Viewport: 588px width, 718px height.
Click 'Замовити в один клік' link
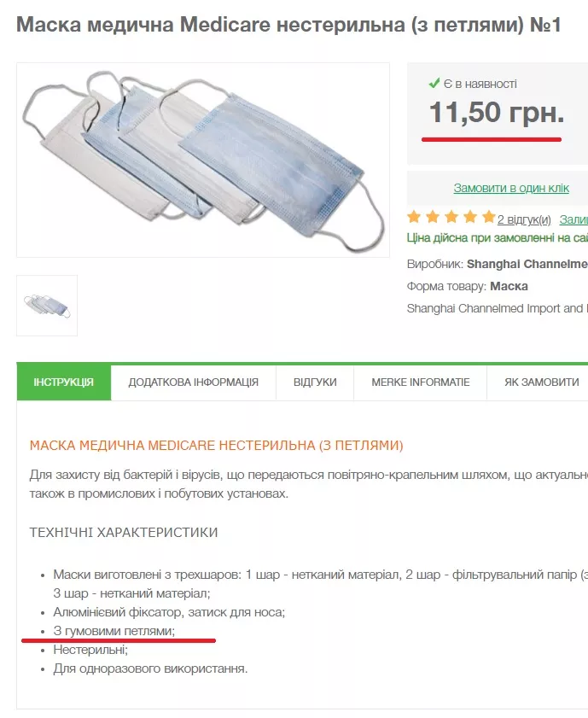(511, 188)
